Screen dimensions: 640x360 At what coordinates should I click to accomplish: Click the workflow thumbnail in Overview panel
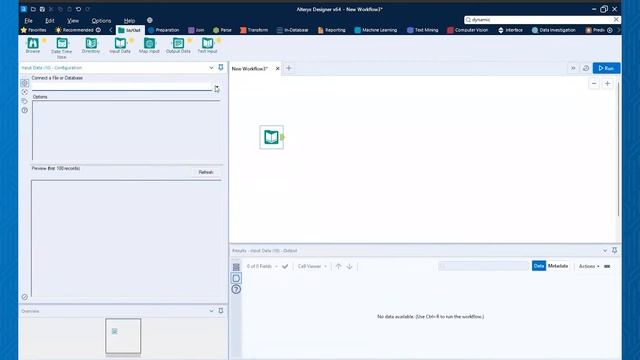(123, 336)
